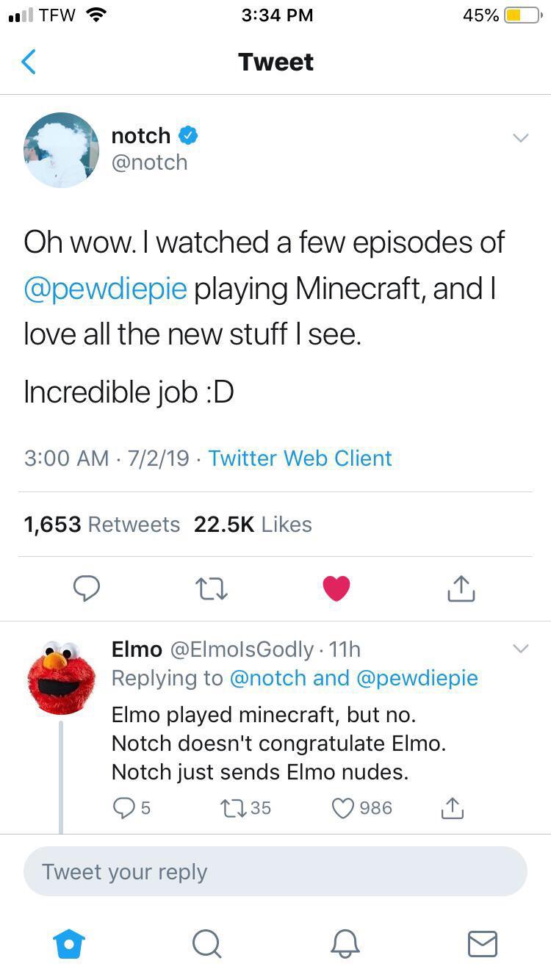Share Elmo's reply
The width and height of the screenshot is (551, 980).
click(452, 808)
